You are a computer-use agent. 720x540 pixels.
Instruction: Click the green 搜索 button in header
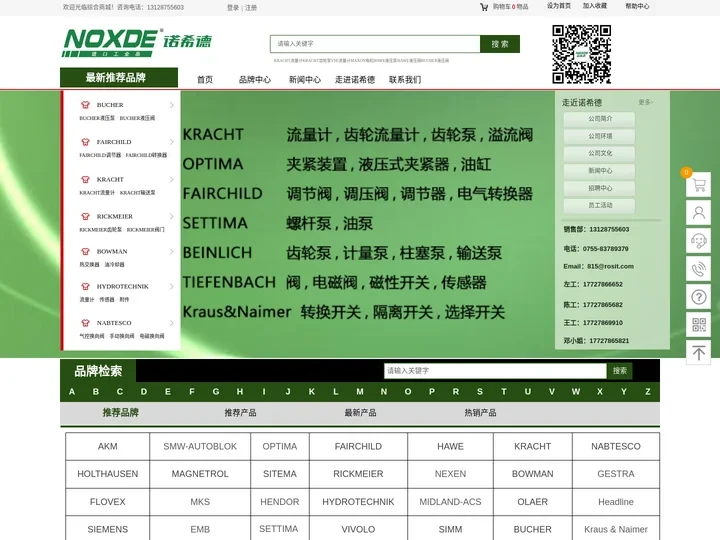500,44
